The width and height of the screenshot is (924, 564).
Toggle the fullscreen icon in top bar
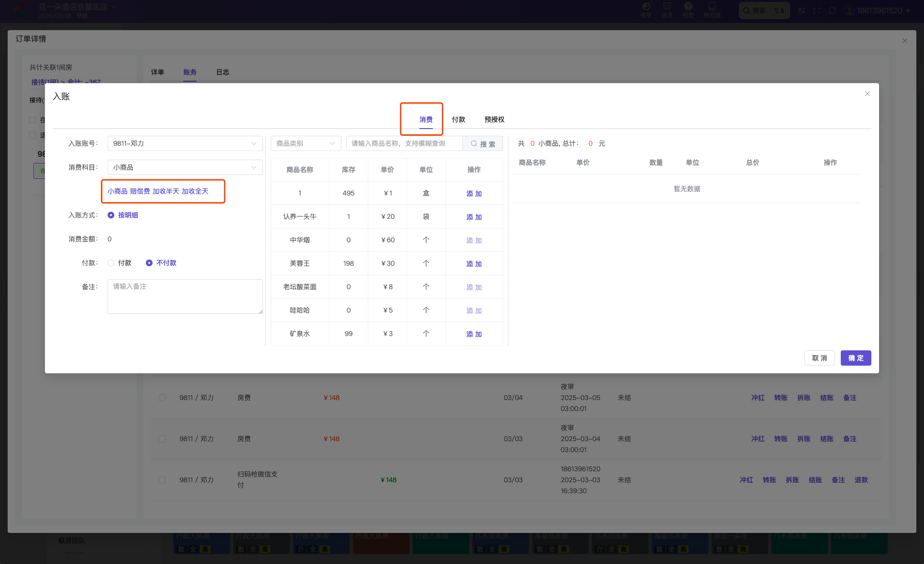click(x=817, y=11)
